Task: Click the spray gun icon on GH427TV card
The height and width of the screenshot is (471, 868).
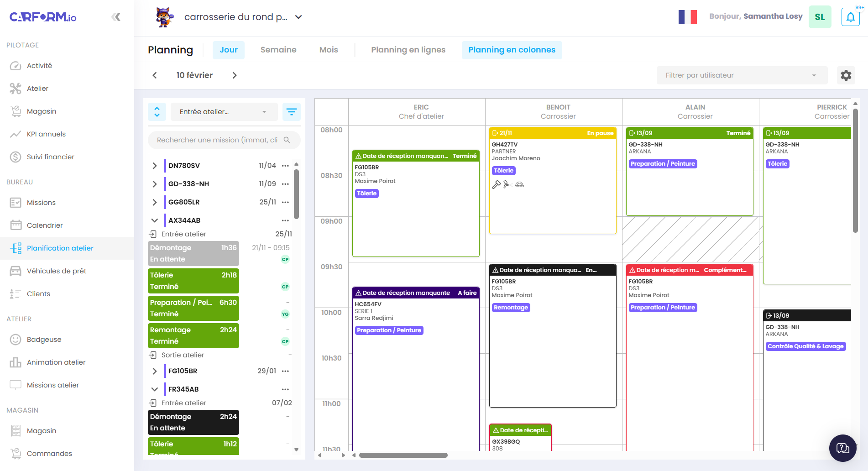Action: [508, 184]
